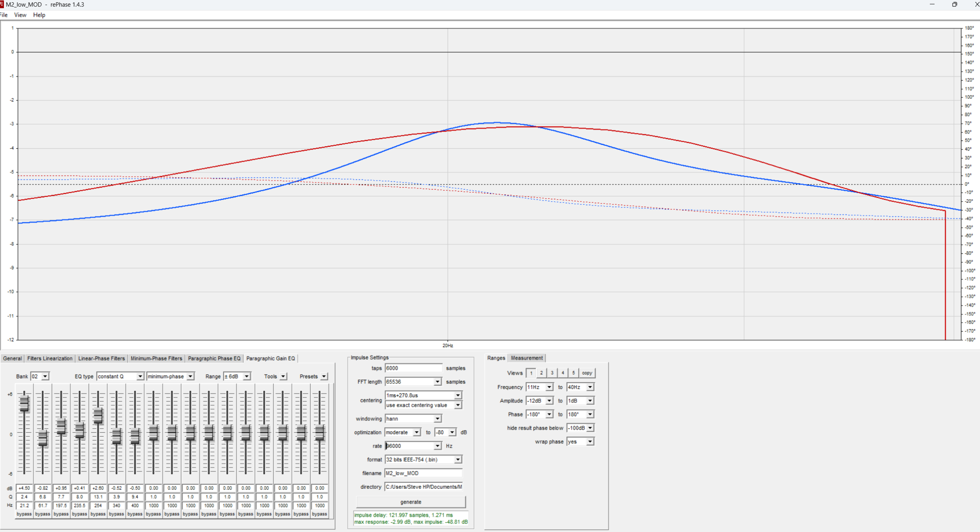The image size is (980, 532).
Task: Click the +2.60 dB gain slider handle
Action: tap(98, 416)
